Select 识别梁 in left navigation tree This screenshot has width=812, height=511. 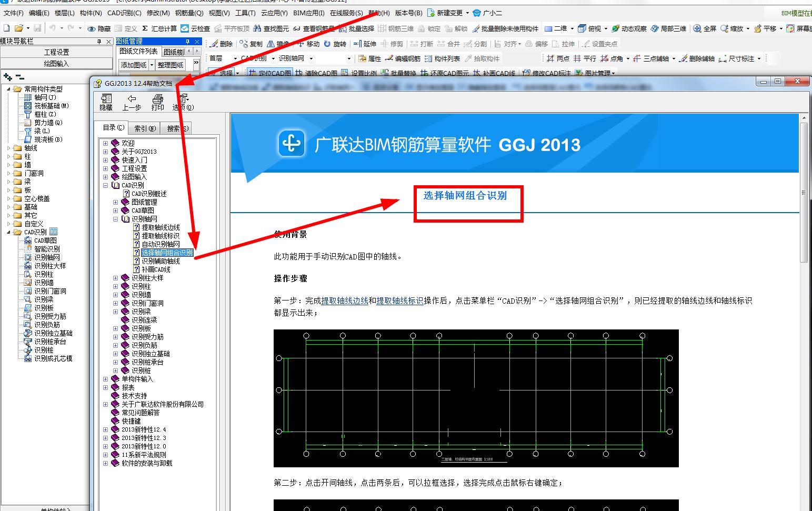(44, 299)
